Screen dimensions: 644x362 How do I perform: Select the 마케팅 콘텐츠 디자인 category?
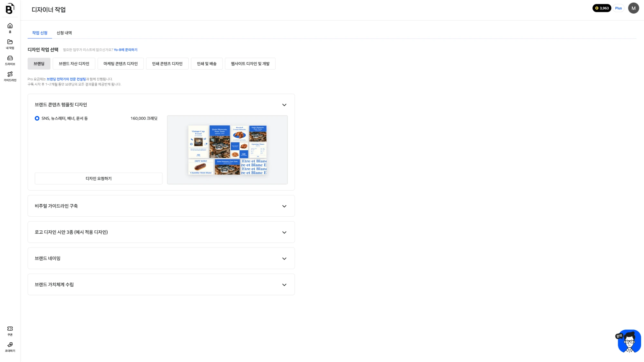(120, 64)
